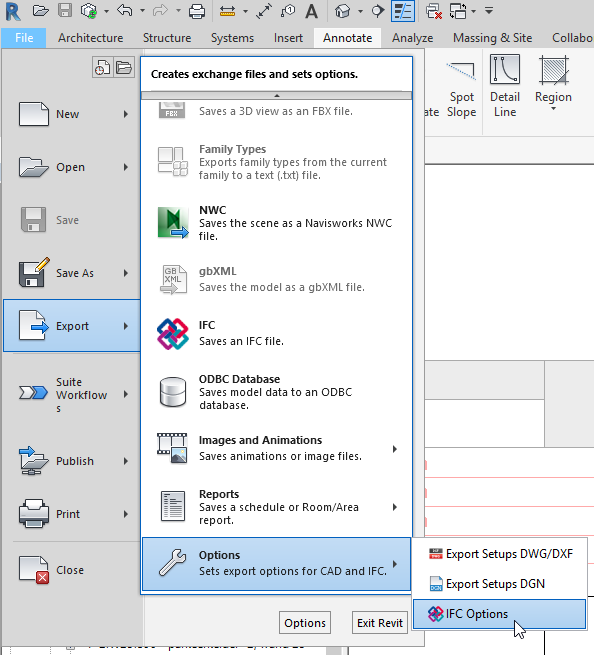Click the Exit Revit button
Viewport: 594px width, 655px height.
(380, 623)
